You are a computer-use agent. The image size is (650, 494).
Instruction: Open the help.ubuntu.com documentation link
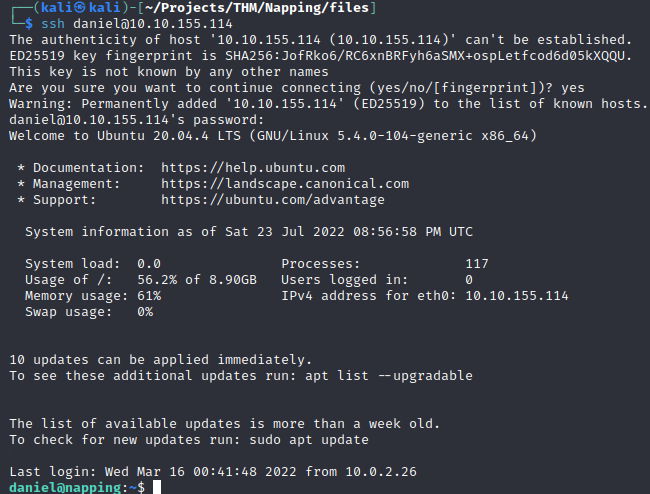[253, 168]
